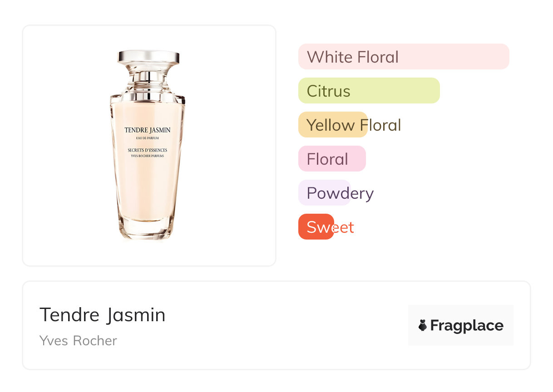
Task: Click the Yves Rocher brand name
Action: click(x=78, y=341)
